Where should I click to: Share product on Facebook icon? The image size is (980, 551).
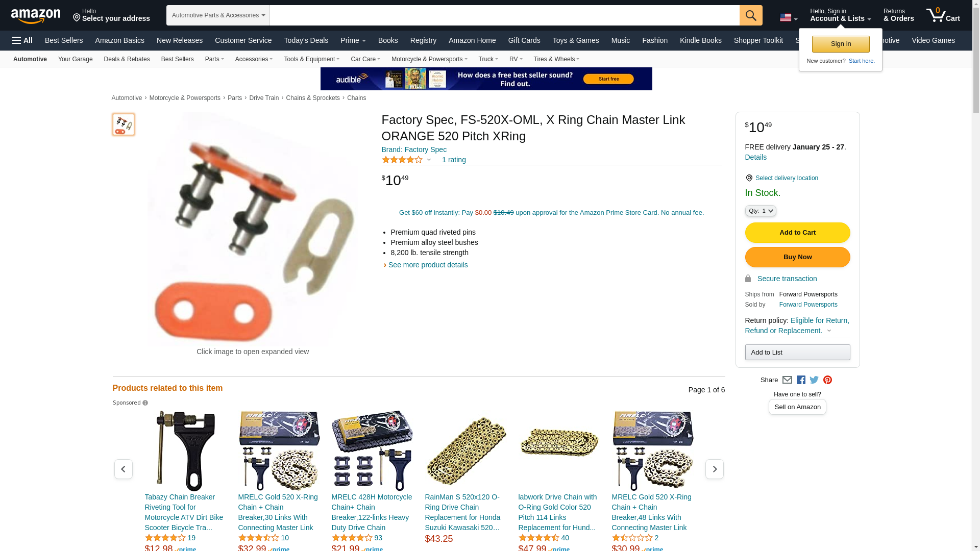[x=801, y=380]
